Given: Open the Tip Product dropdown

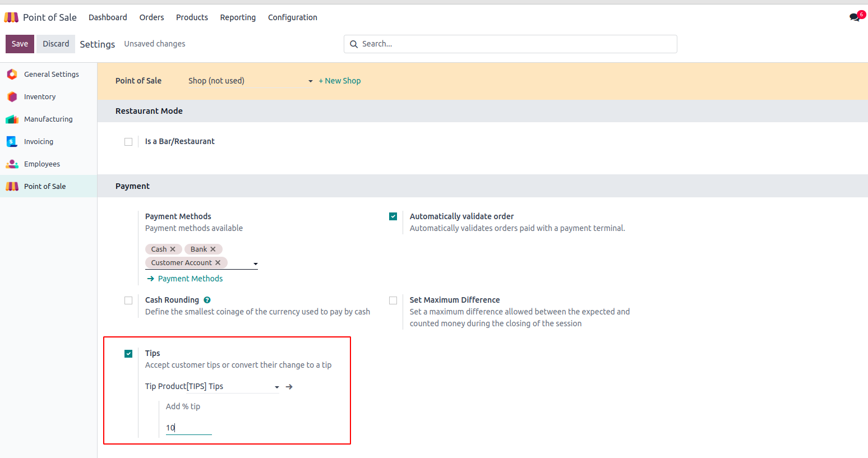Looking at the screenshot, I should click(276, 387).
